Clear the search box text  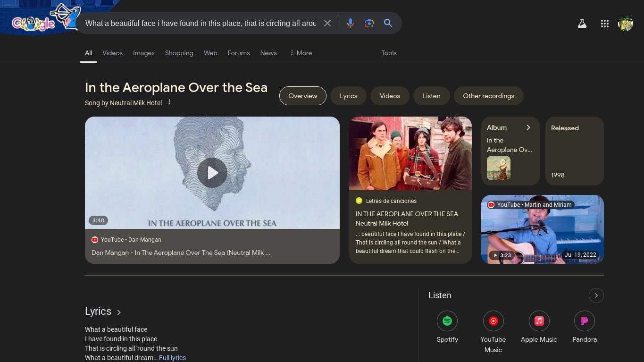[x=327, y=23]
